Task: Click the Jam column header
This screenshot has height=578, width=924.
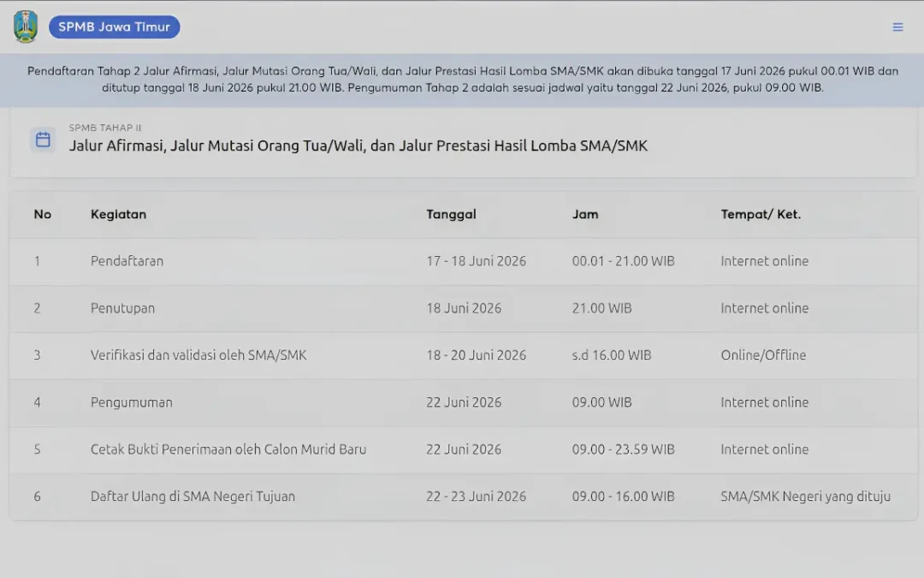Action: pos(585,214)
